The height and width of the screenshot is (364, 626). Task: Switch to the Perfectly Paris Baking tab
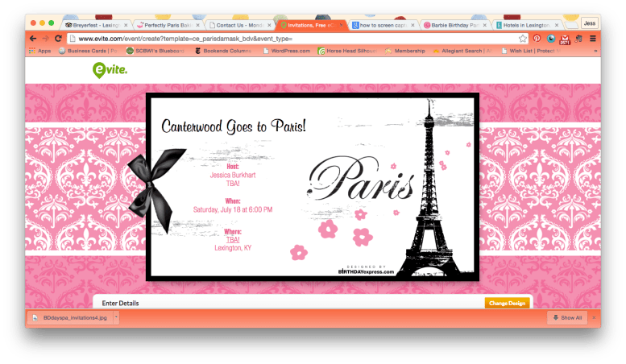point(168,25)
